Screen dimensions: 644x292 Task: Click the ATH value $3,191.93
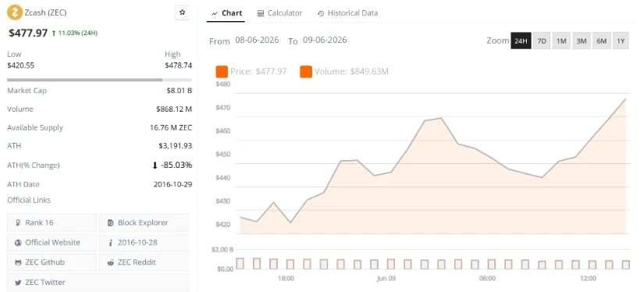point(176,146)
